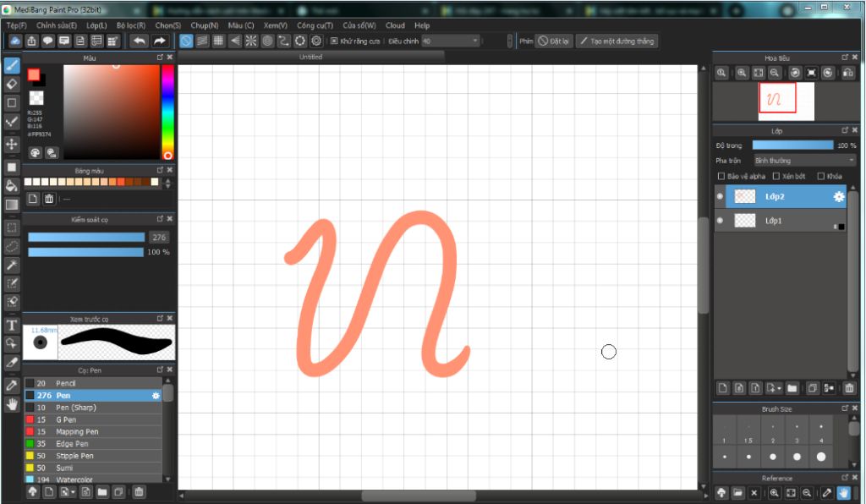Open snap settings gear icon
This screenshot has height=504, width=866.
click(x=316, y=41)
